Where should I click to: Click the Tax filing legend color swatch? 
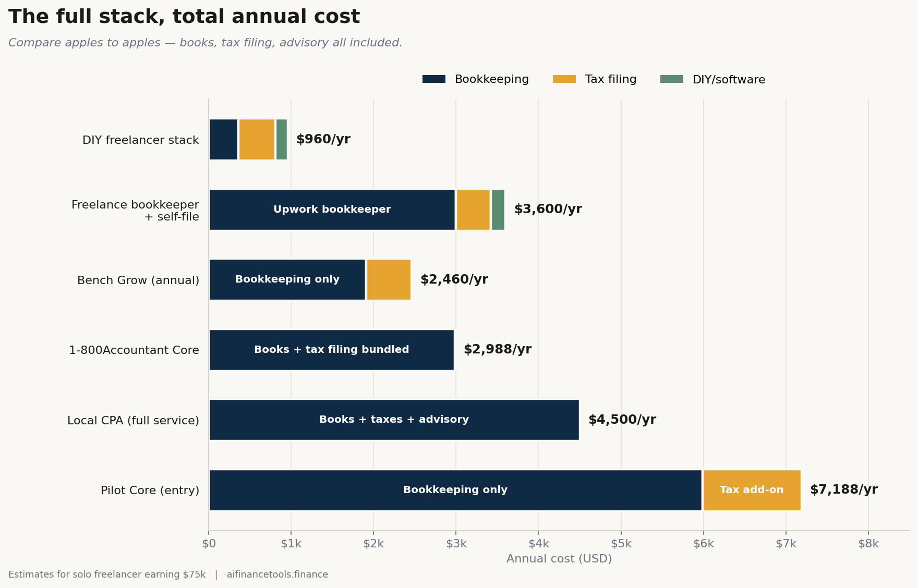564,79
